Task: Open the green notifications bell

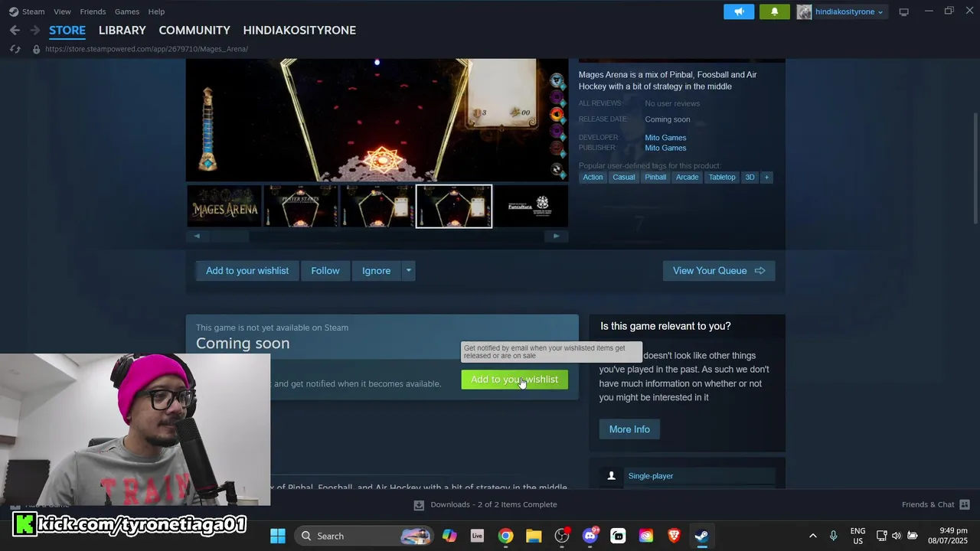Action: [x=774, y=11]
